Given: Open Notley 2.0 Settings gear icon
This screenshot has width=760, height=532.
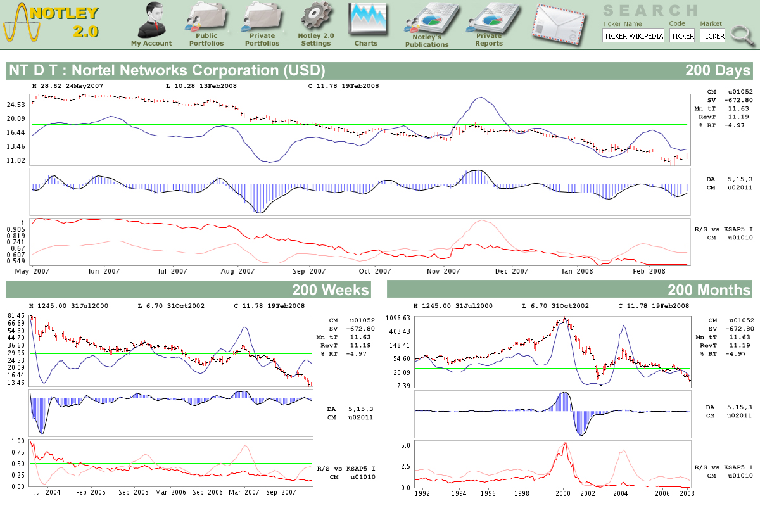Looking at the screenshot, I should [x=315, y=17].
